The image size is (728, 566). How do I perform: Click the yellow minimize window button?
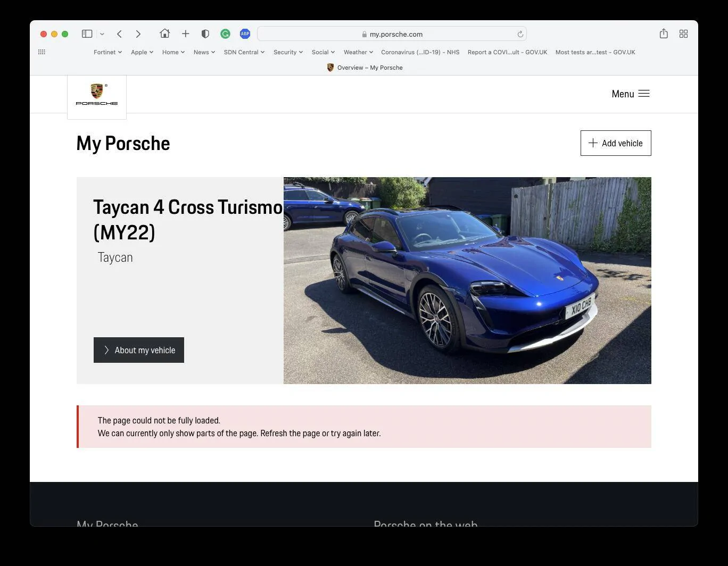coord(54,34)
